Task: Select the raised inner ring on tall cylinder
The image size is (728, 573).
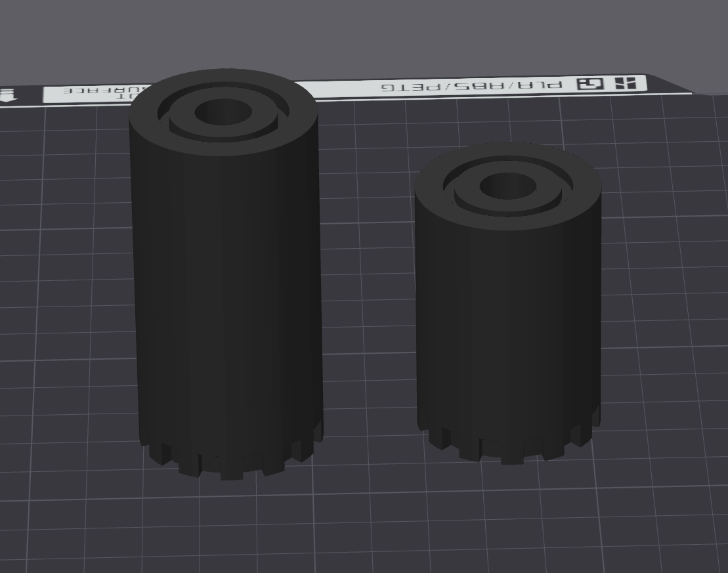Action: pos(223,131)
